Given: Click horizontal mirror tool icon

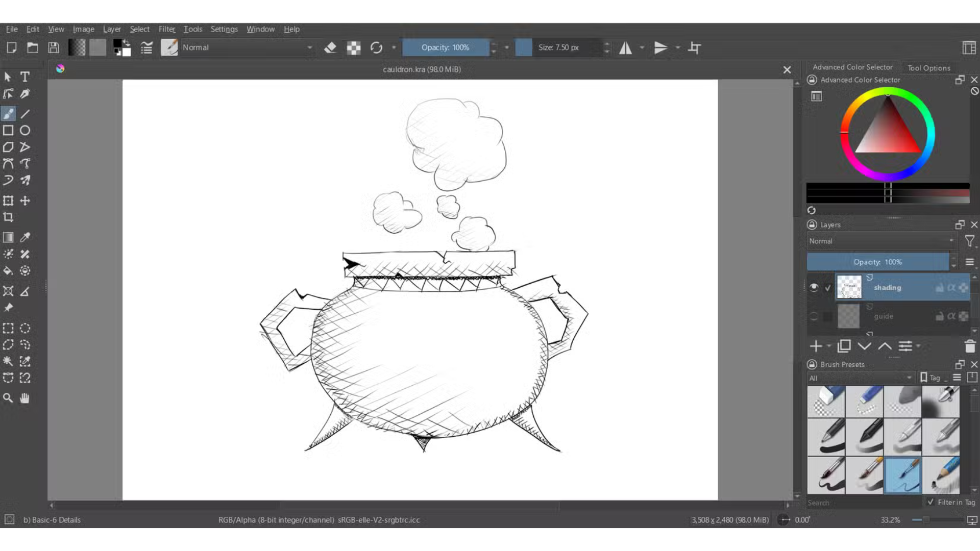Looking at the screenshot, I should (x=625, y=47).
